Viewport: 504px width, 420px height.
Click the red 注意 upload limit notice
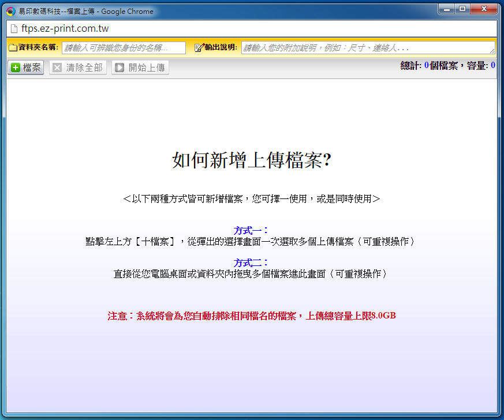coord(251,316)
